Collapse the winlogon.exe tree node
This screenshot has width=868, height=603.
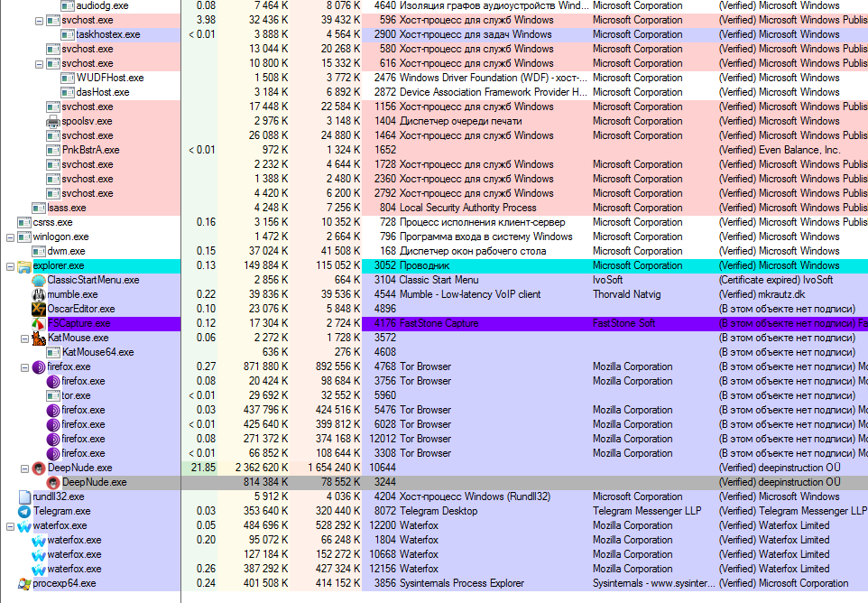(10, 237)
